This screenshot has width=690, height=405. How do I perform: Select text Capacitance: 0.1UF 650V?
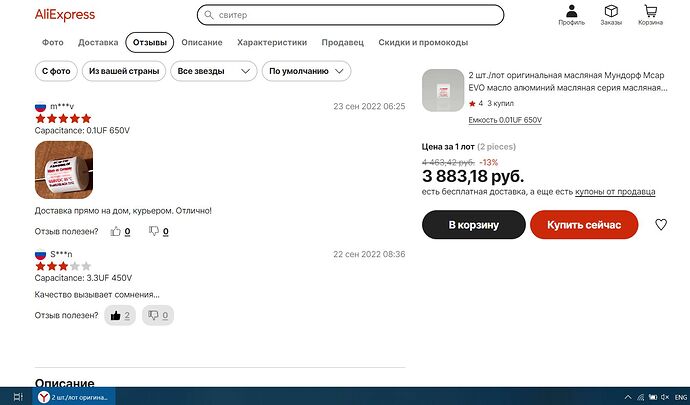(x=82, y=130)
